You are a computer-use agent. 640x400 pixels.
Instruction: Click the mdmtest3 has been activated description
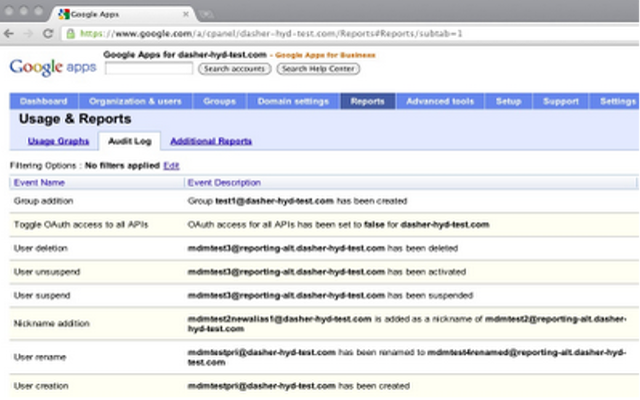tap(327, 272)
